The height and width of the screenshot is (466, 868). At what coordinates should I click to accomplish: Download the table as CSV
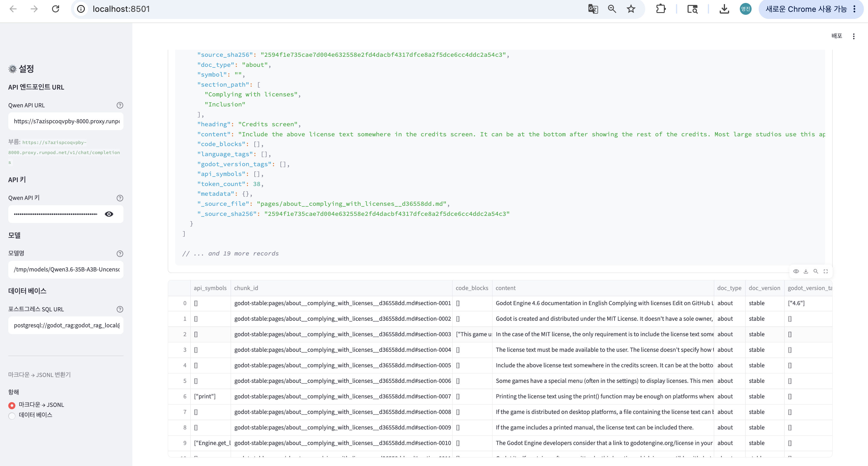pyautogui.click(x=806, y=271)
